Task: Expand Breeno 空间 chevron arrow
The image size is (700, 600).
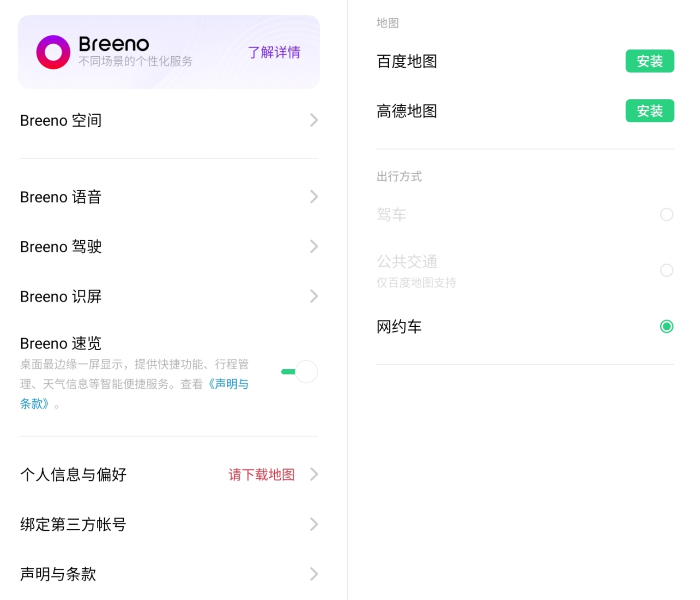Action: click(314, 120)
